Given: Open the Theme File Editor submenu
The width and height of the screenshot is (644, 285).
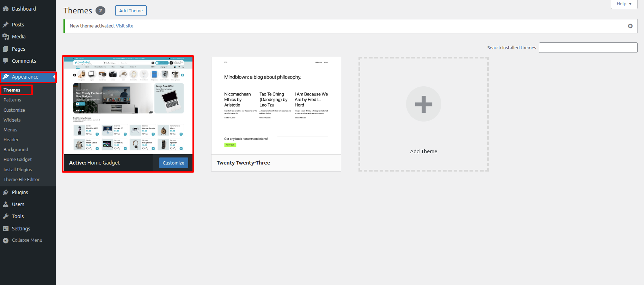Looking at the screenshot, I should pyautogui.click(x=22, y=179).
